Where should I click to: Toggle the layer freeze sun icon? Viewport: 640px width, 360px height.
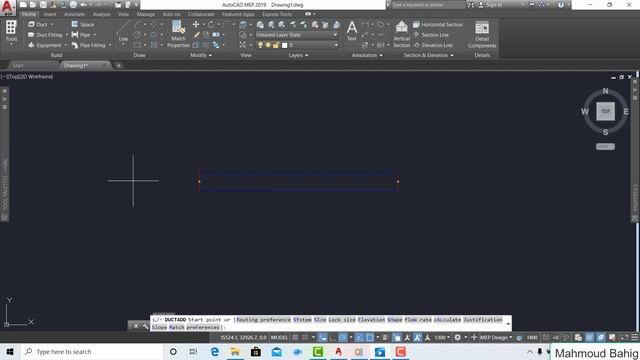[268, 45]
